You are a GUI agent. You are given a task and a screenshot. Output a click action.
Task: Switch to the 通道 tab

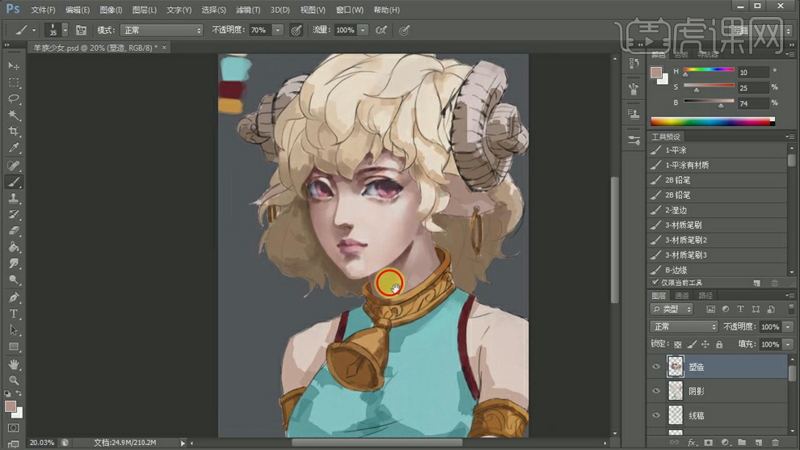click(x=682, y=295)
